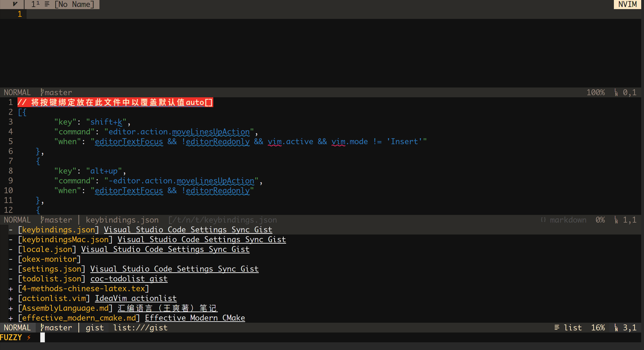This screenshot has width=644, height=350.
Task: Click editorTextFocus in line 5
Action: coord(129,141)
